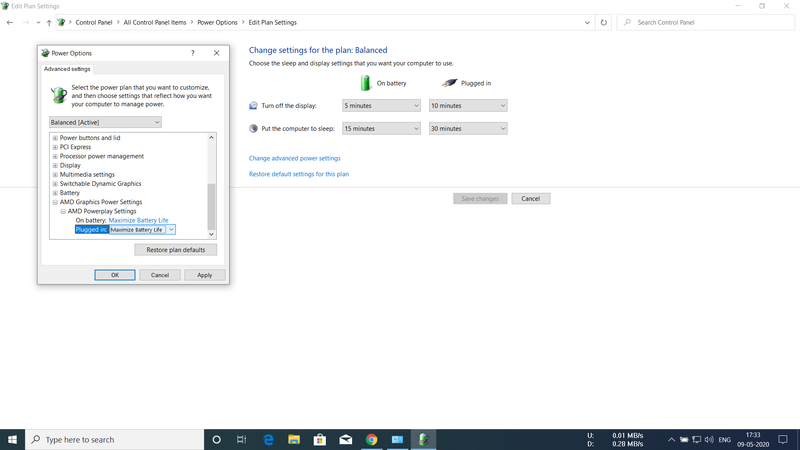Click the Cortana circle icon
Viewport: 800px width, 450px height.
(216, 440)
